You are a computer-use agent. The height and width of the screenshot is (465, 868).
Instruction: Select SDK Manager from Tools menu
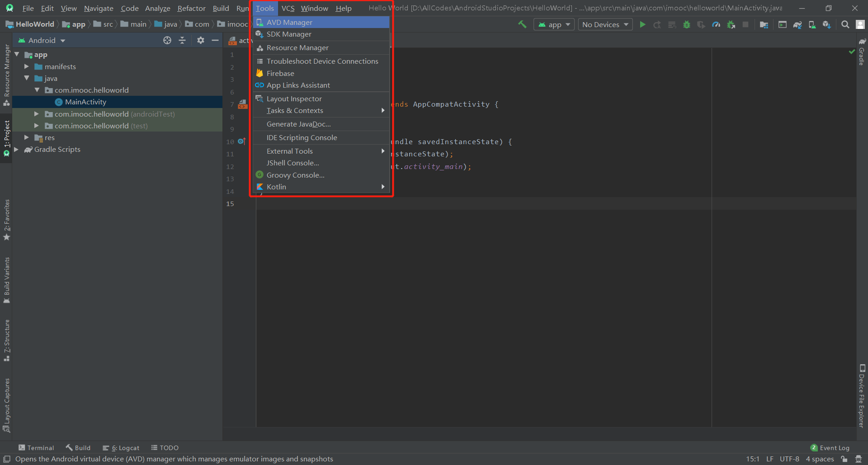tap(321, 34)
